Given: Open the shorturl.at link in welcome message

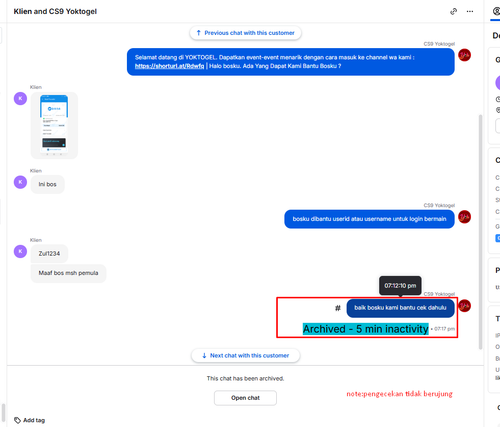Looking at the screenshot, I should coord(169,66).
